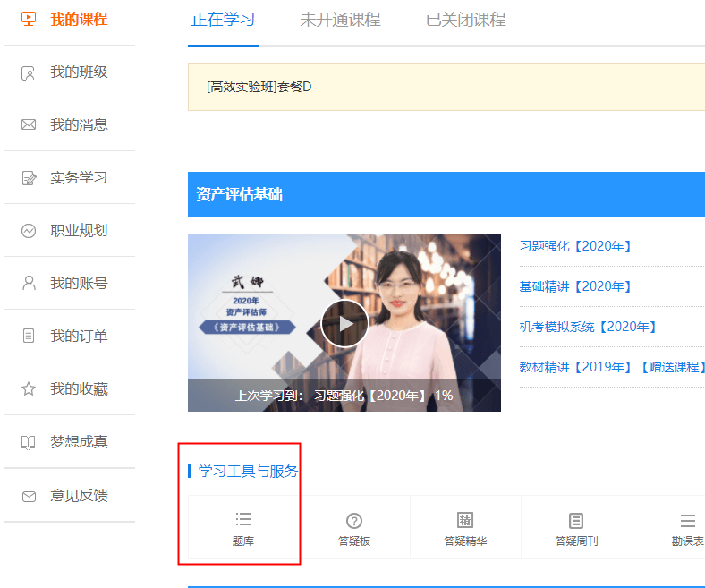Click the 我的收藏 star icon
The image size is (705, 588).
(x=29, y=389)
